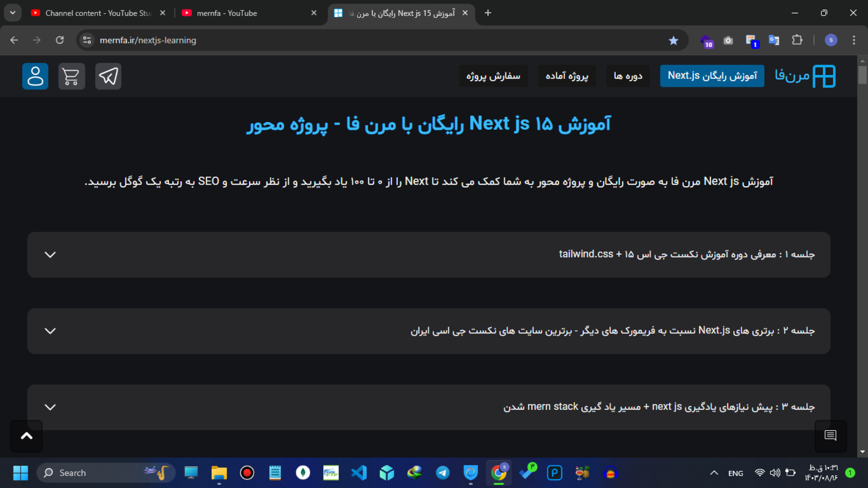868x488 pixels.
Task: Click the browser forward arrow
Action: (x=37, y=40)
